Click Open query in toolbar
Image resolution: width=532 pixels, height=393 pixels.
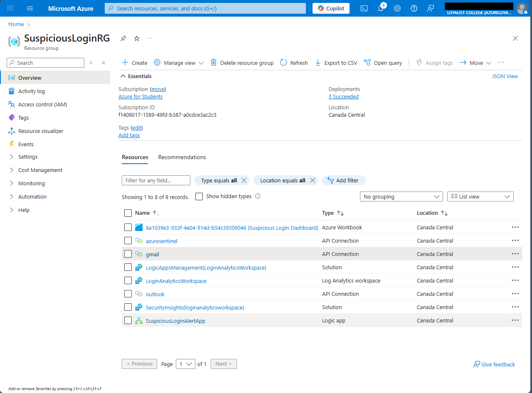point(383,63)
